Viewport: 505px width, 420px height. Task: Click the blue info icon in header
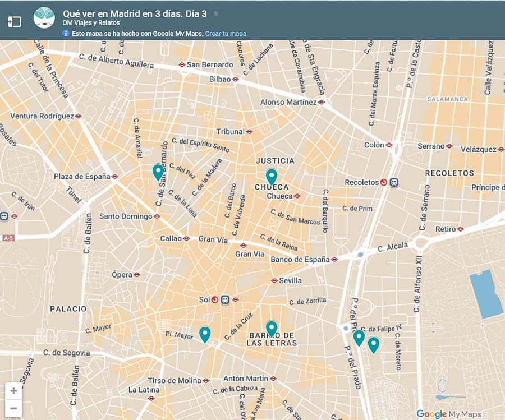[x=66, y=33]
